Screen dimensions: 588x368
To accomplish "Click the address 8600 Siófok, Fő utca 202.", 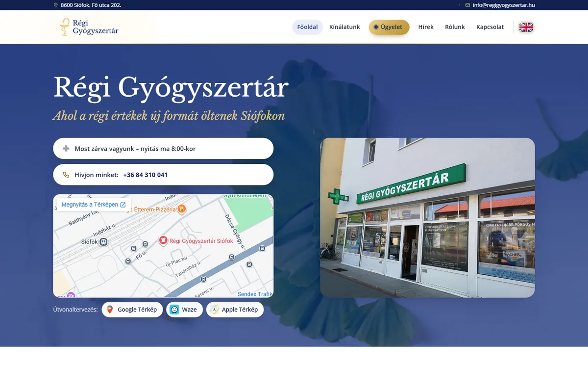I will (91, 5).
